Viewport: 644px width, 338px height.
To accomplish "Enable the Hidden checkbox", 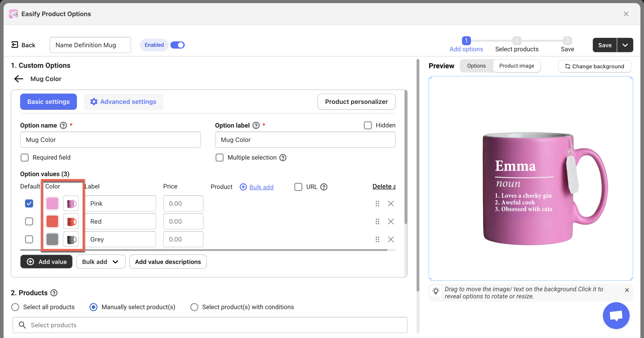I will tap(368, 126).
